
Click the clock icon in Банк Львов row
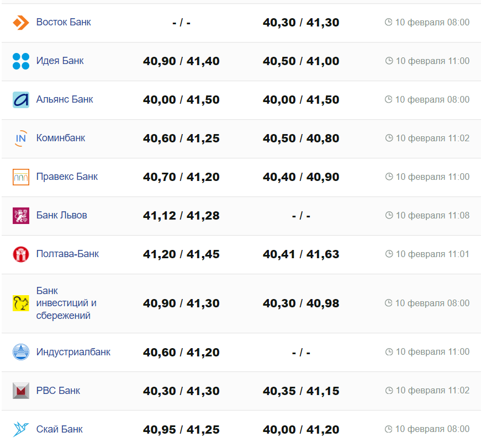point(389,216)
